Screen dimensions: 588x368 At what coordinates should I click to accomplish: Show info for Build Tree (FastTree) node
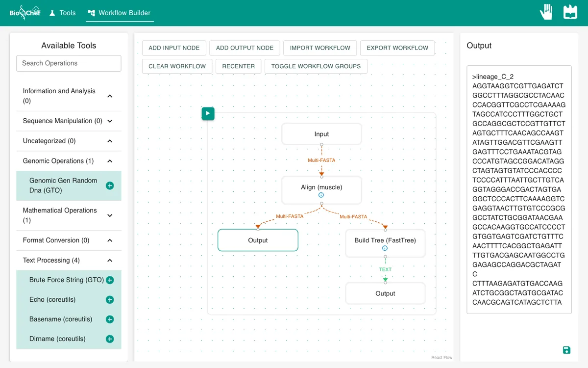click(385, 248)
